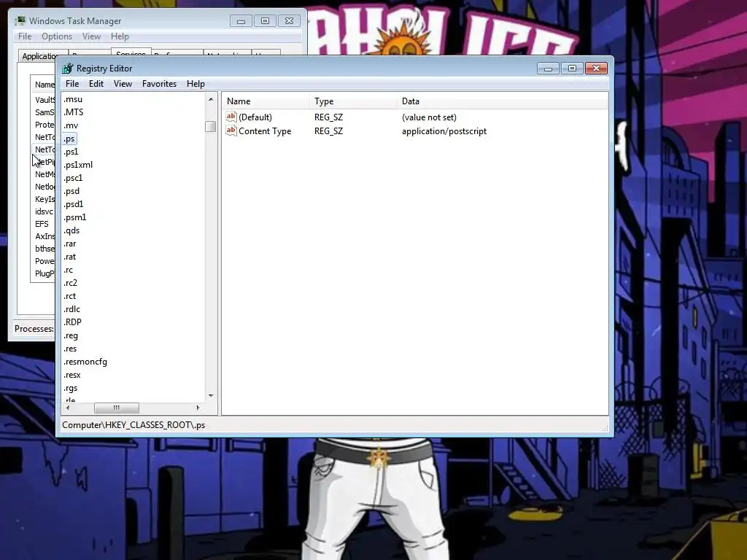747x560 pixels.
Task: Select the Content Type value string icon
Action: pos(231,131)
